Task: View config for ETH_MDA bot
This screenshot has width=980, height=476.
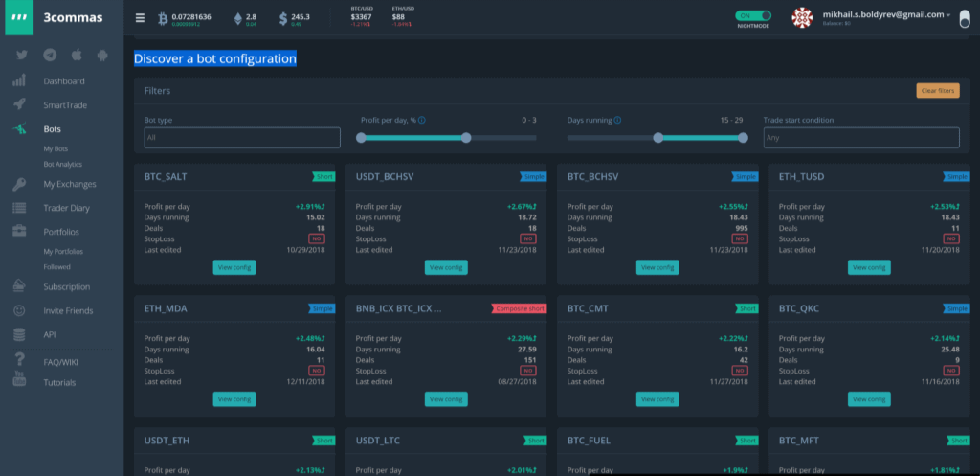Action: tap(234, 399)
